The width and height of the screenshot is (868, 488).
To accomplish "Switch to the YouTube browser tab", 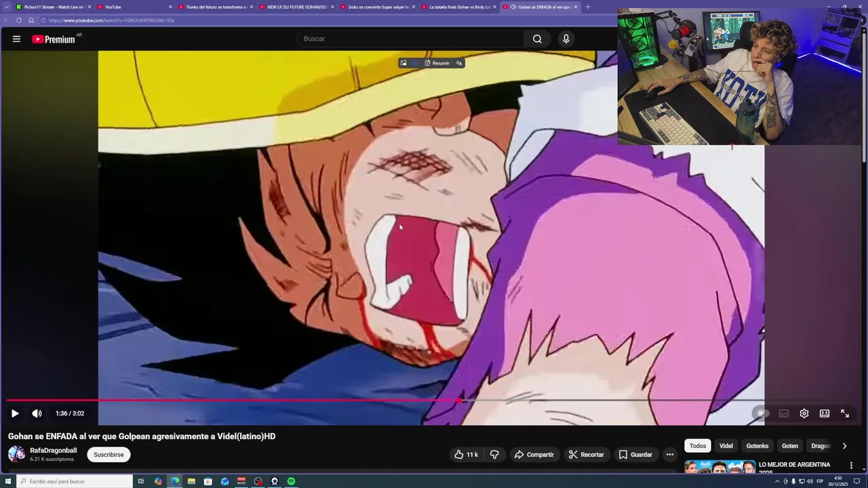I will [134, 7].
